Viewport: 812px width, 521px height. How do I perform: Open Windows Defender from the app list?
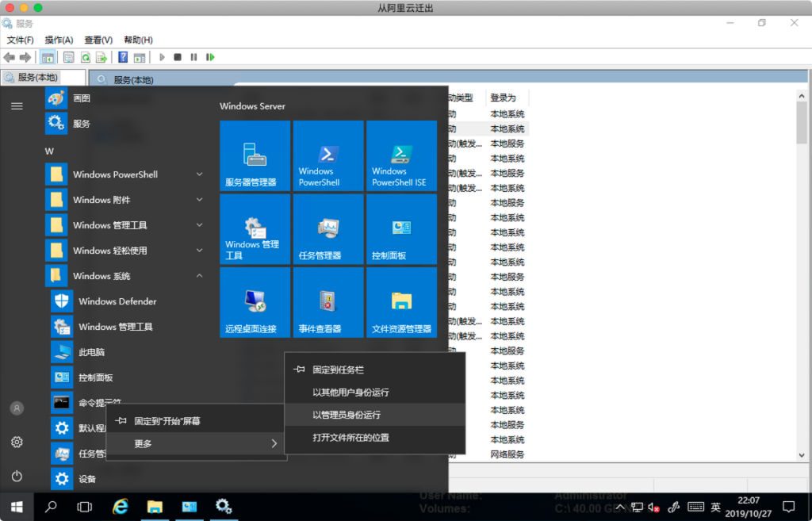pyautogui.click(x=117, y=301)
